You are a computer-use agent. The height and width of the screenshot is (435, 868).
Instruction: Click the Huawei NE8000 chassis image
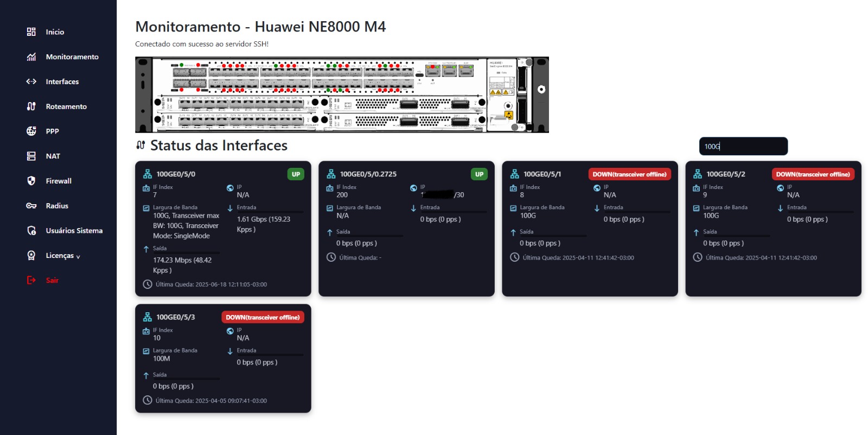(x=342, y=94)
